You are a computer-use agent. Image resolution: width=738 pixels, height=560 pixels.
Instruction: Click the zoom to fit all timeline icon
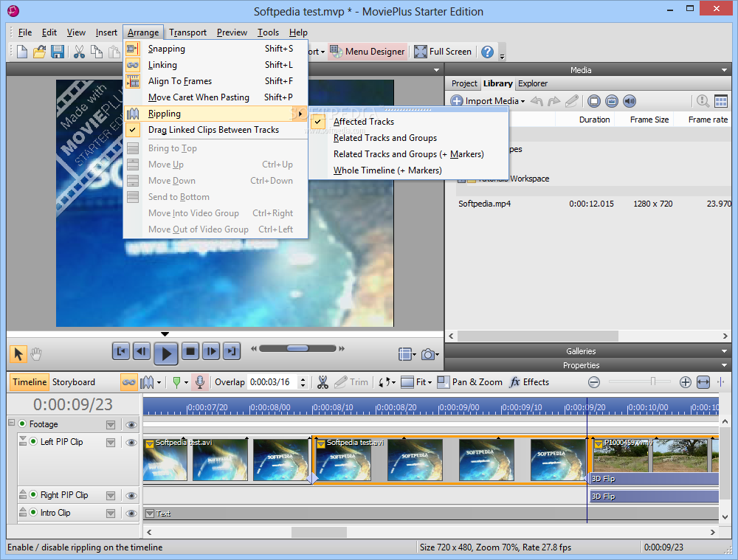click(703, 382)
